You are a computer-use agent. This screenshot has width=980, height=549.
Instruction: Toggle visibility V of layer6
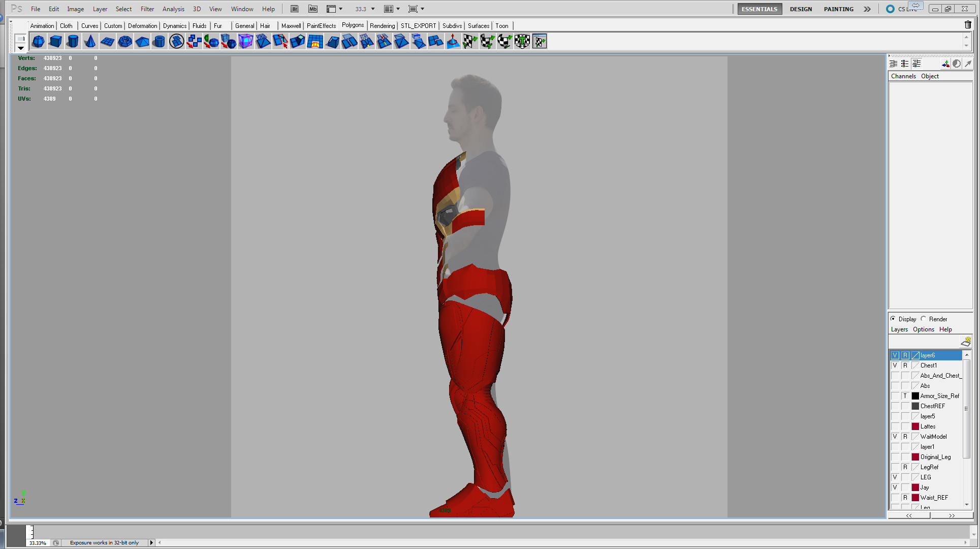point(895,355)
